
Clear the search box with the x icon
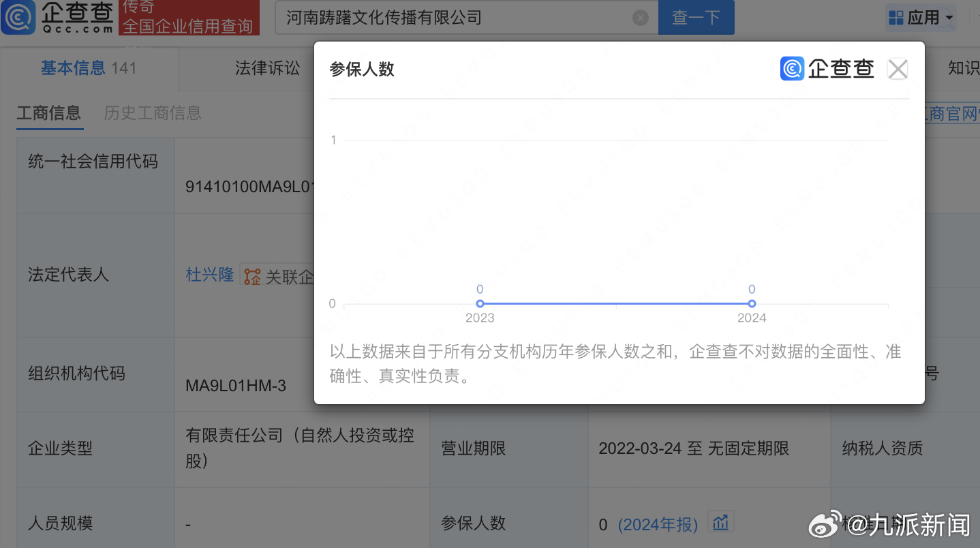tap(641, 18)
